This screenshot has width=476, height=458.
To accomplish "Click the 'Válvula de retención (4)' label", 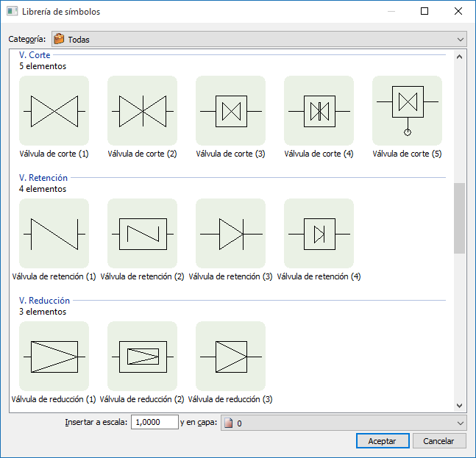I will (x=319, y=276).
